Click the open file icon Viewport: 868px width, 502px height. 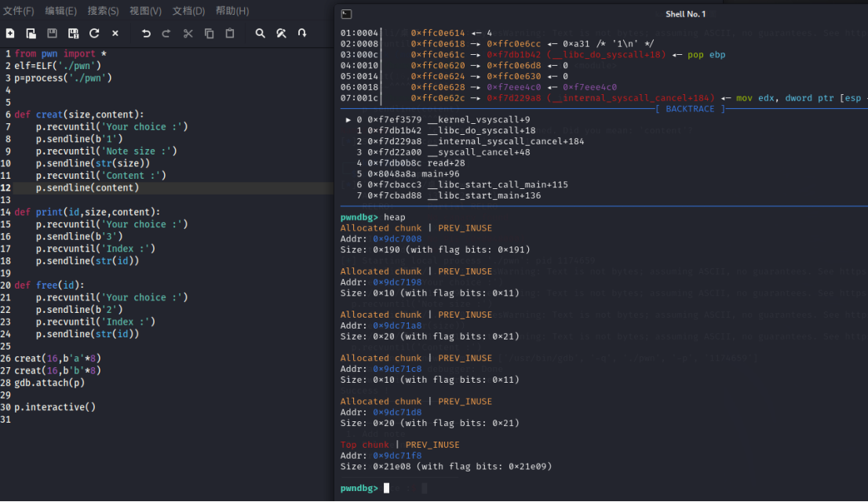pyautogui.click(x=31, y=34)
